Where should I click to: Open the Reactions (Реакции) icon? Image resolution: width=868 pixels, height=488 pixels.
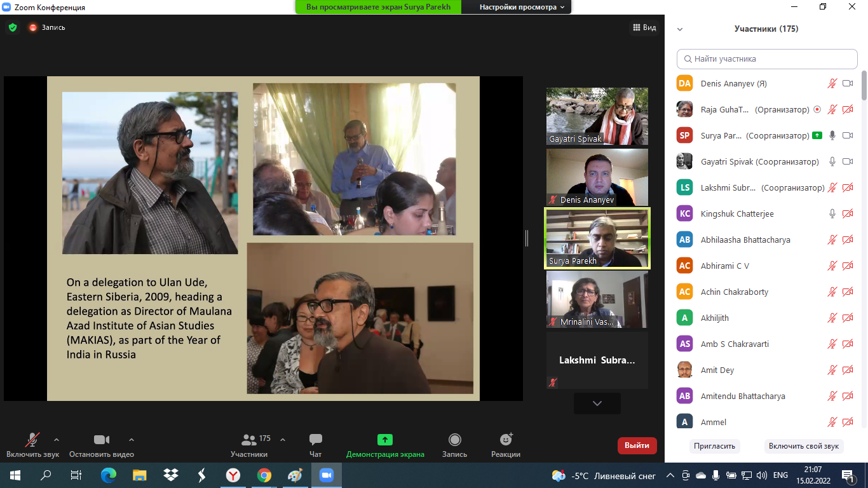tap(506, 440)
